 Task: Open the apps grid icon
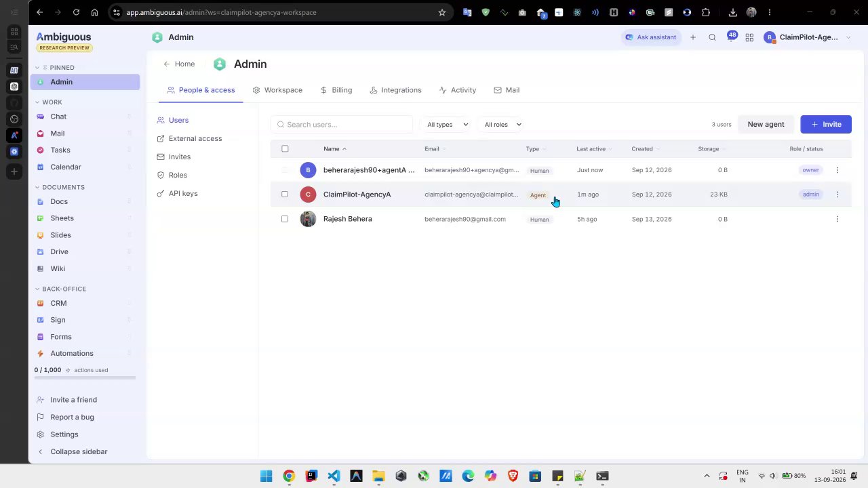coord(749,37)
